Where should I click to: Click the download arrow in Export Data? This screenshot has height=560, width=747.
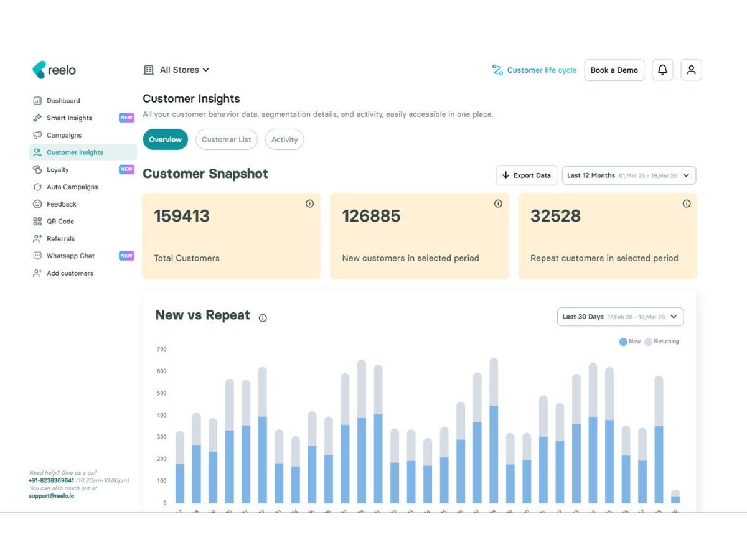point(506,175)
